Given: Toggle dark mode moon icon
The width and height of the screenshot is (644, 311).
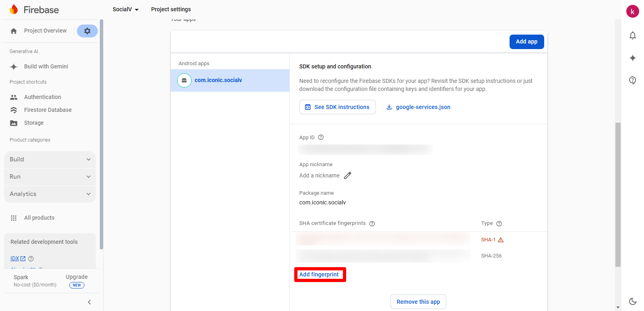Looking at the screenshot, I should click(x=632, y=301).
